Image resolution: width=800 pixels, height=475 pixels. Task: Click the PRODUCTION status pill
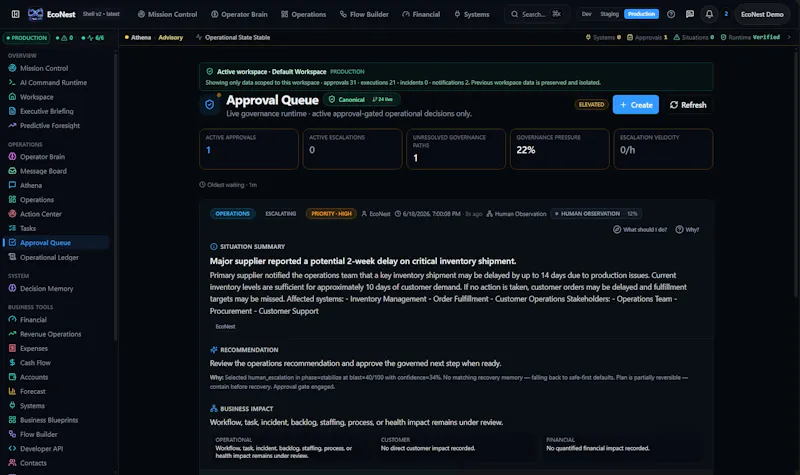coord(26,38)
